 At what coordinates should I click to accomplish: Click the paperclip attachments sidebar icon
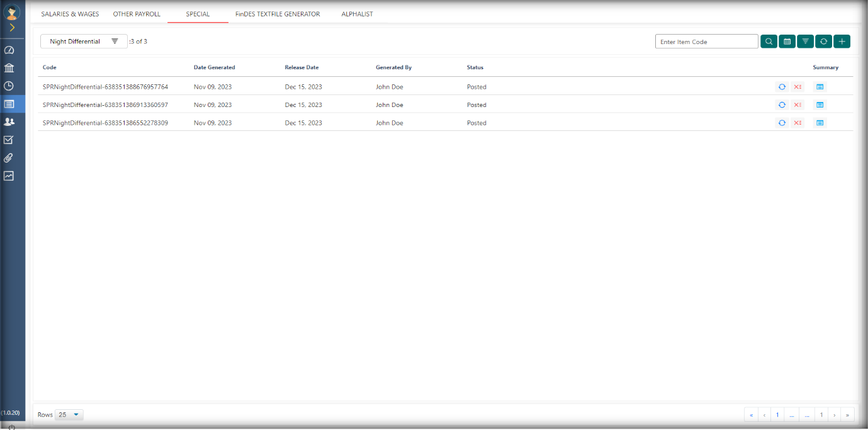(9, 158)
